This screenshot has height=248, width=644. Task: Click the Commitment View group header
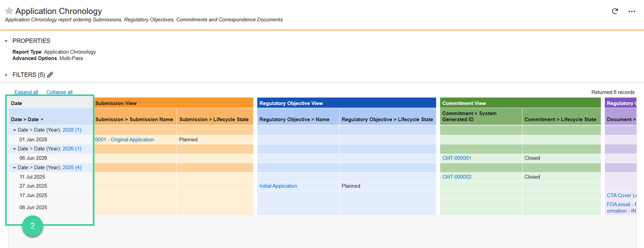[x=520, y=103]
